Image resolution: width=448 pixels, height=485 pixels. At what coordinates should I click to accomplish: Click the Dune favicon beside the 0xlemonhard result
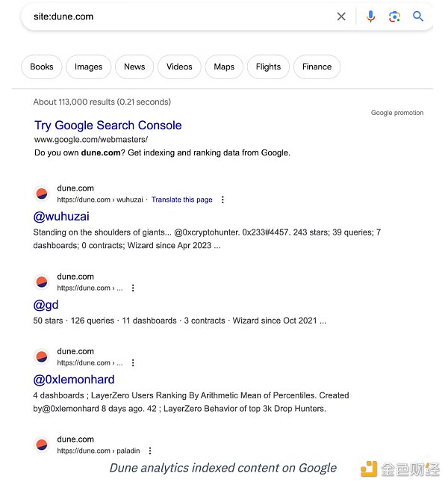(x=42, y=357)
